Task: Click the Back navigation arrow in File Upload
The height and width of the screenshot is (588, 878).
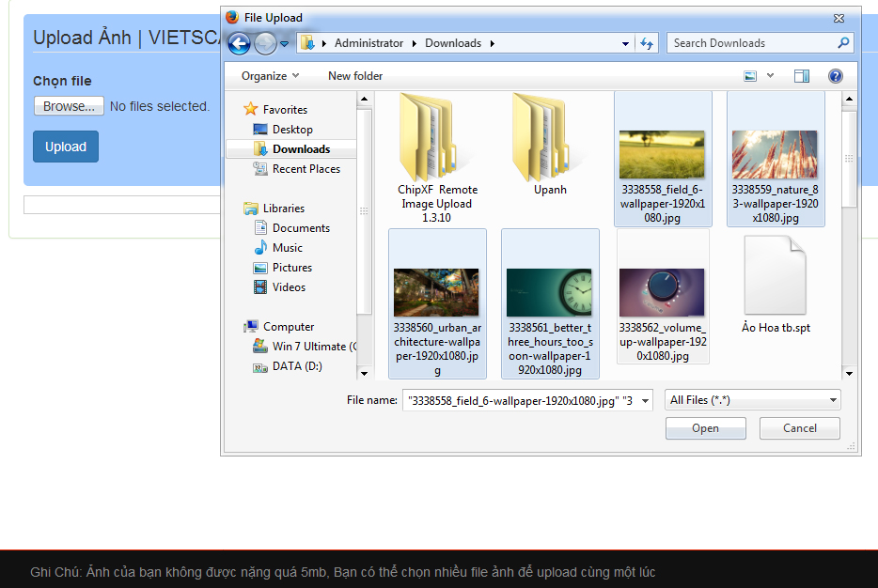Action: [239, 43]
